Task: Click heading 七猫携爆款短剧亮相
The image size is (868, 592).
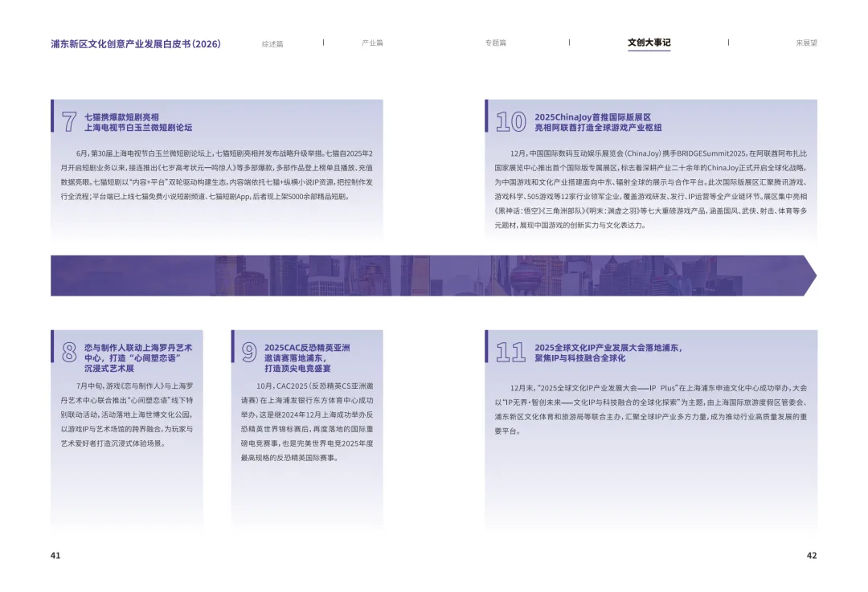Action: pyautogui.click(x=121, y=117)
